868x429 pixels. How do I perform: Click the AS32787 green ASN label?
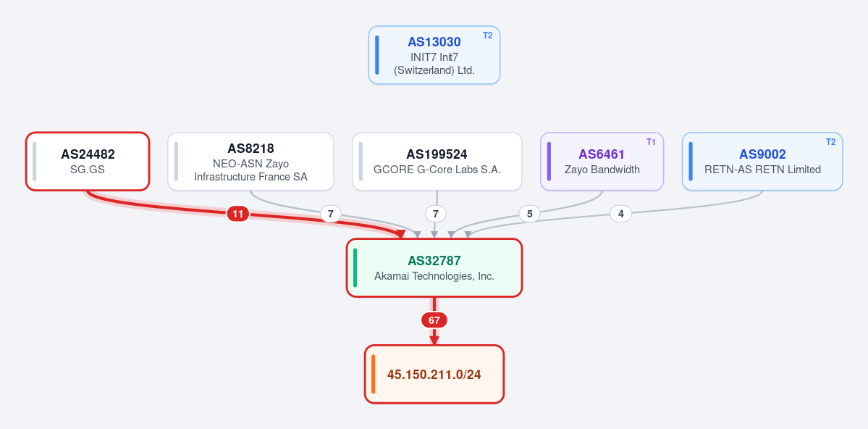click(434, 260)
